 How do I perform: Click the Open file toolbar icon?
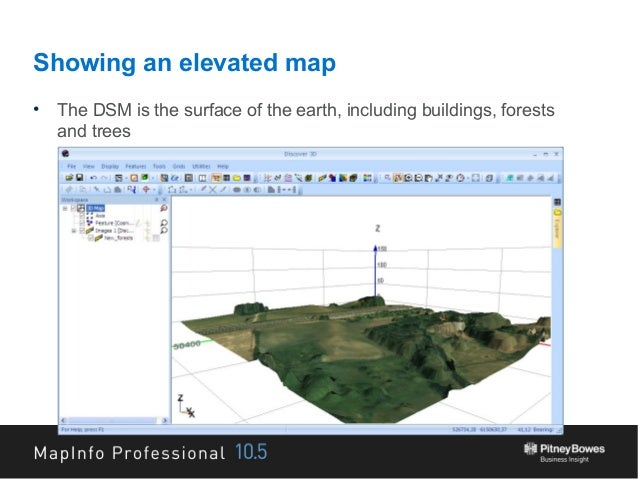(67, 177)
